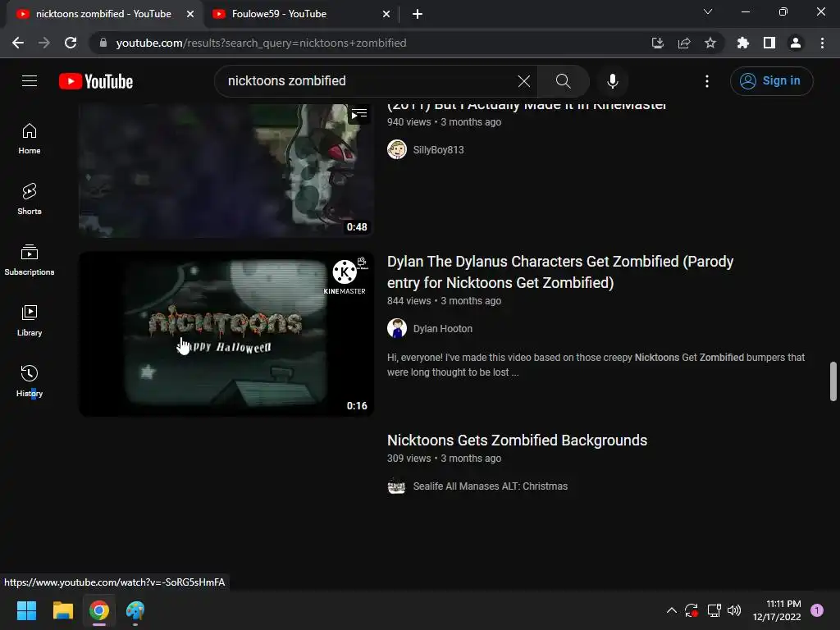Click the Sealife All Manases avatar

tap(396, 486)
